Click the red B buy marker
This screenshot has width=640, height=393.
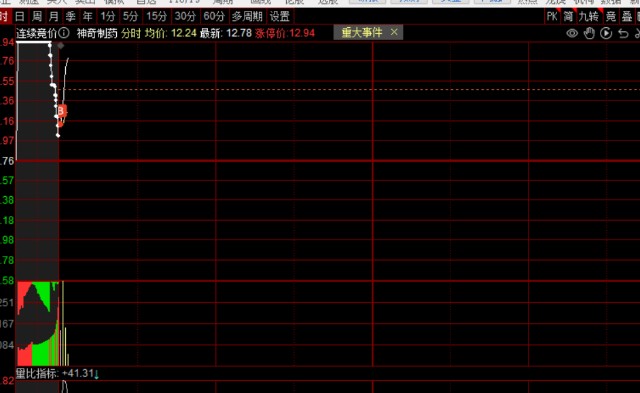point(61,111)
